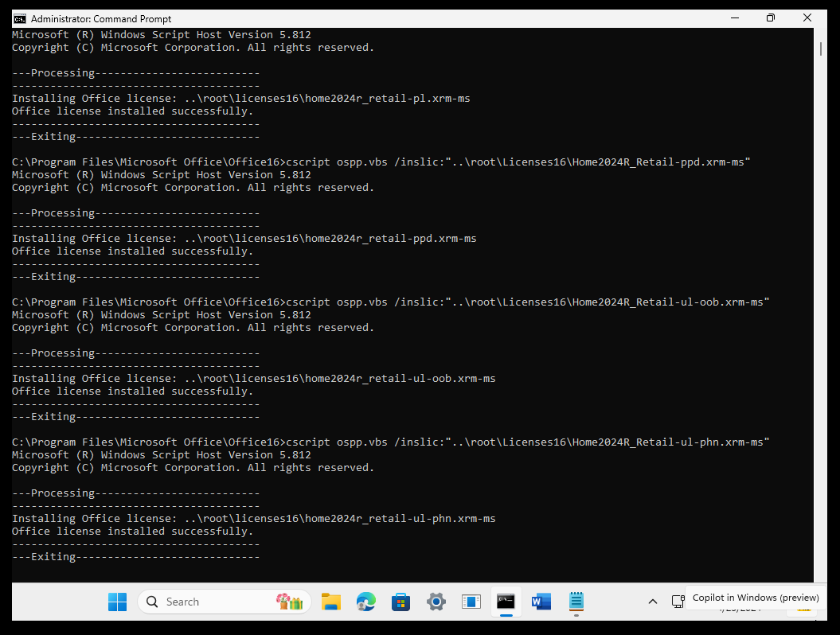Click command line ending Home2024R_Retail-ul-phn.xrm-ms

coord(390,442)
